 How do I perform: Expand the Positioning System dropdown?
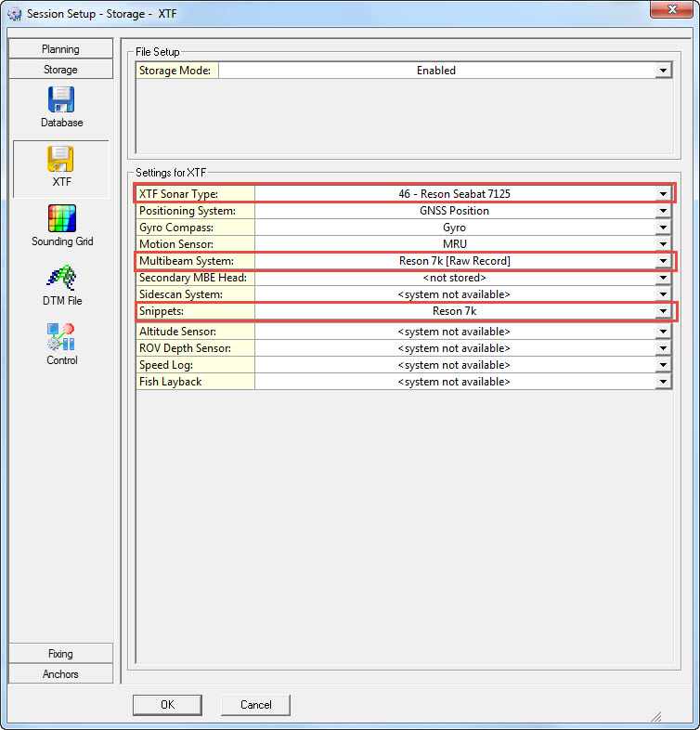point(663,211)
